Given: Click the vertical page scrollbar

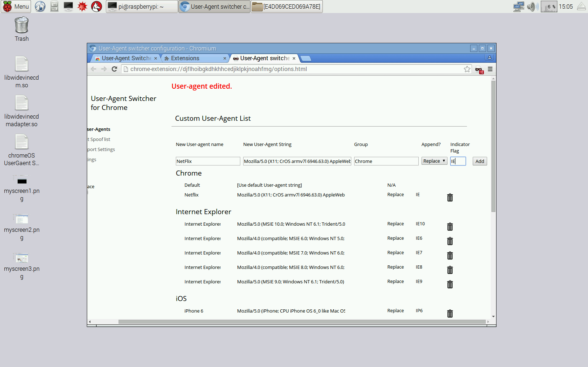Looking at the screenshot, I should coord(493,146).
